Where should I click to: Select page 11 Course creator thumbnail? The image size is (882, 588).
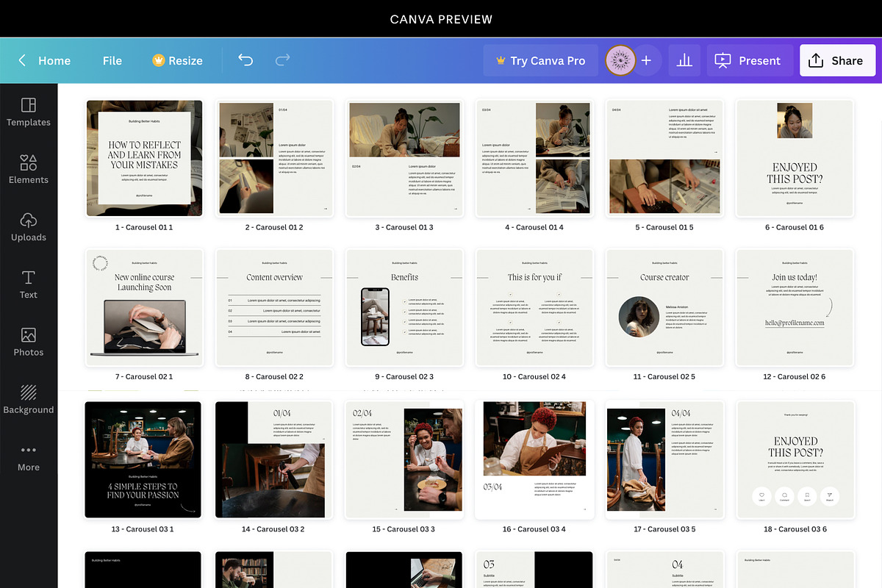(x=664, y=307)
